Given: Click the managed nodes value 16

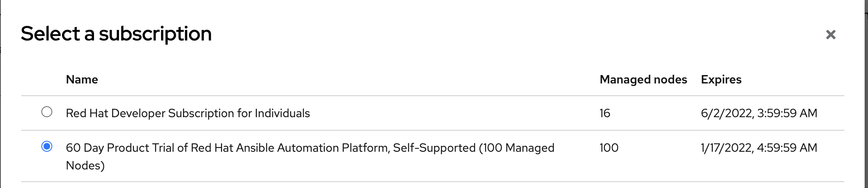Looking at the screenshot, I should point(605,113).
